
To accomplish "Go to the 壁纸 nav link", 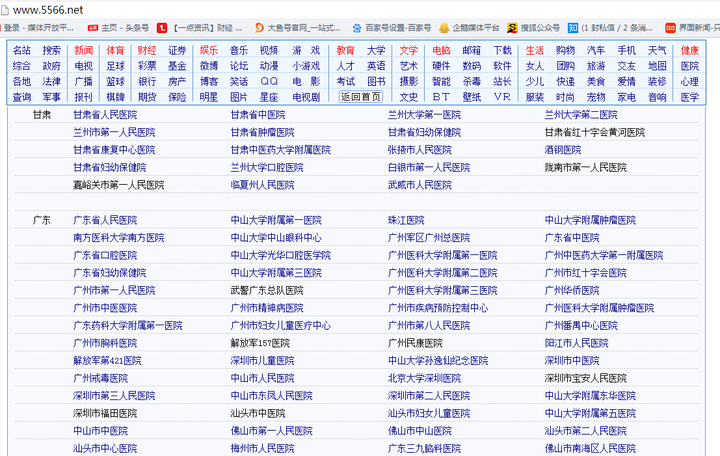I will click(472, 97).
